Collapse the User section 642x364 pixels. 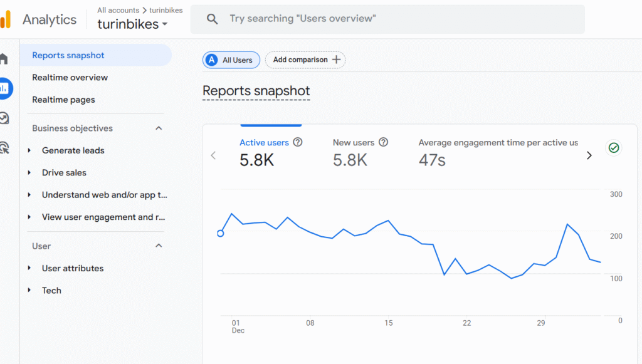tap(159, 246)
